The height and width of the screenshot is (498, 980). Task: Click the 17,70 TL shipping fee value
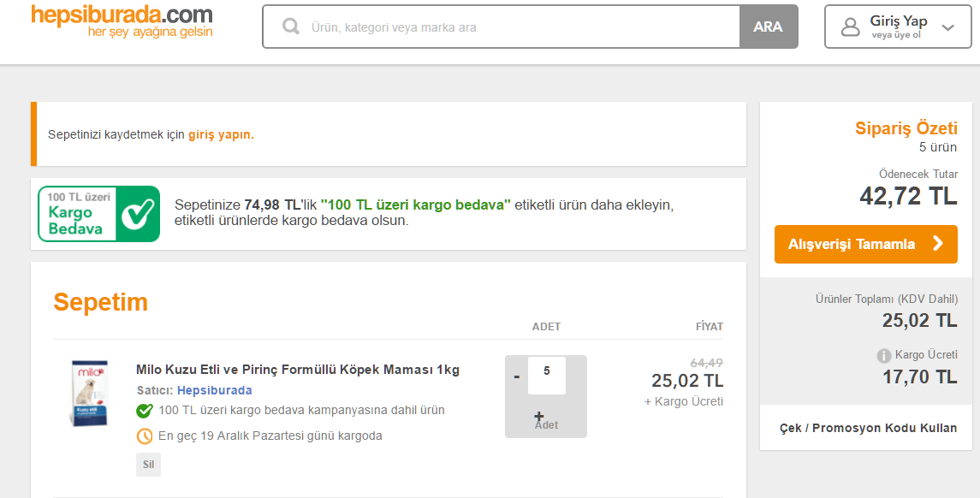920,376
